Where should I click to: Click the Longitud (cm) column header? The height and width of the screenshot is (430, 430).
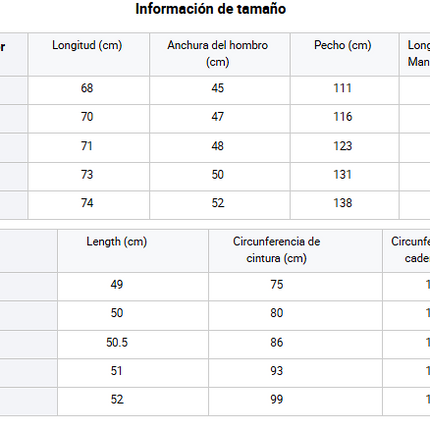click(x=89, y=54)
